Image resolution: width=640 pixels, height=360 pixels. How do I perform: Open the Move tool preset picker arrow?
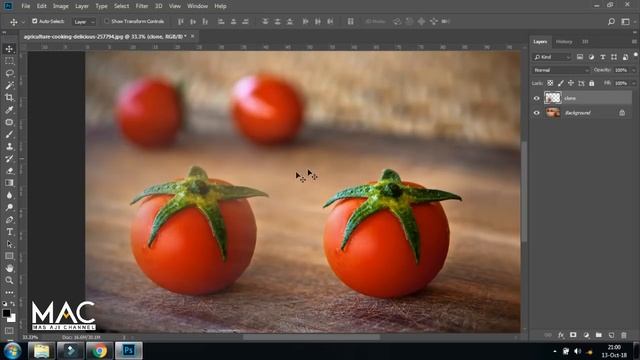point(23,22)
